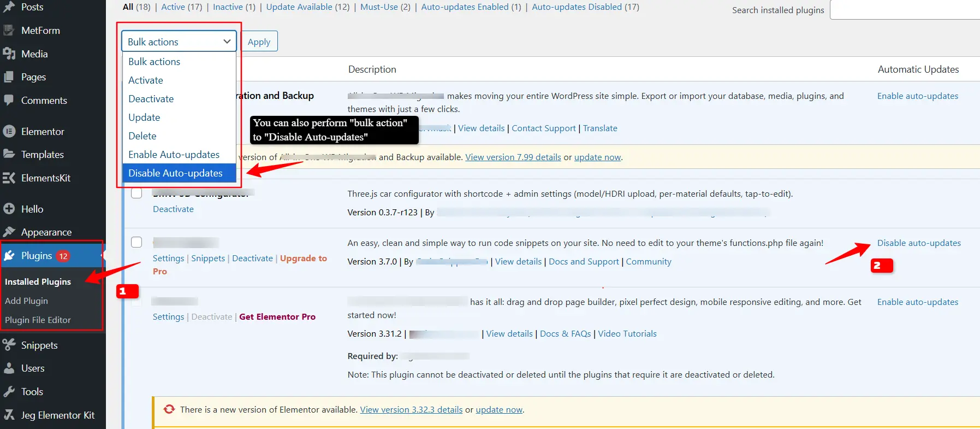Open the Community link
980x429 pixels.
coord(649,262)
